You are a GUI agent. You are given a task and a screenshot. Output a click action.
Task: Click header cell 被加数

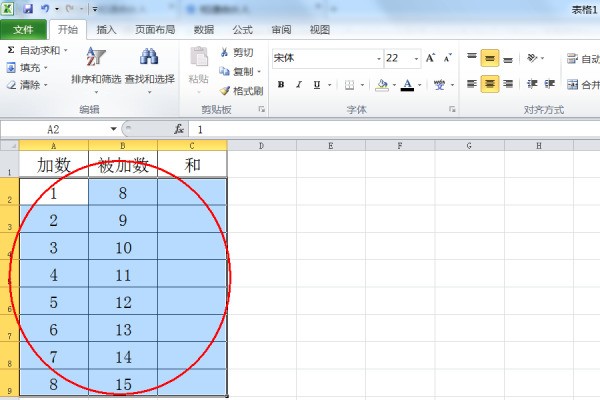point(123,165)
